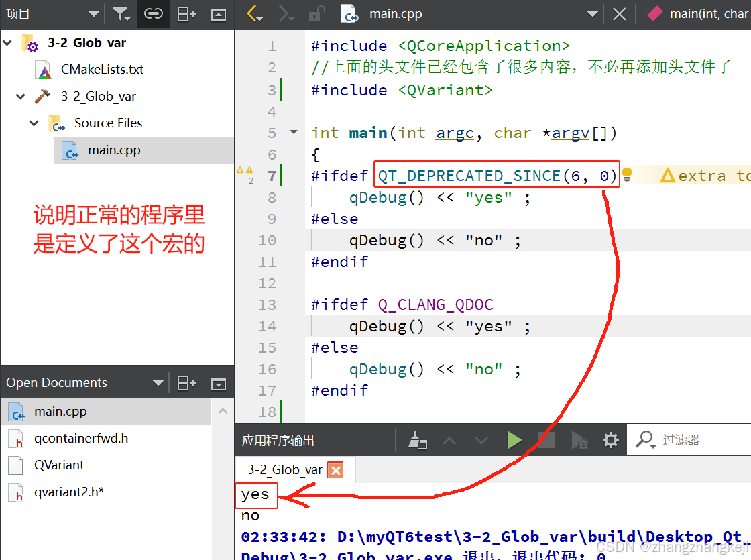Viewport: 751px width, 560px height.
Task: Go forward in navigation history
Action: click(x=286, y=14)
